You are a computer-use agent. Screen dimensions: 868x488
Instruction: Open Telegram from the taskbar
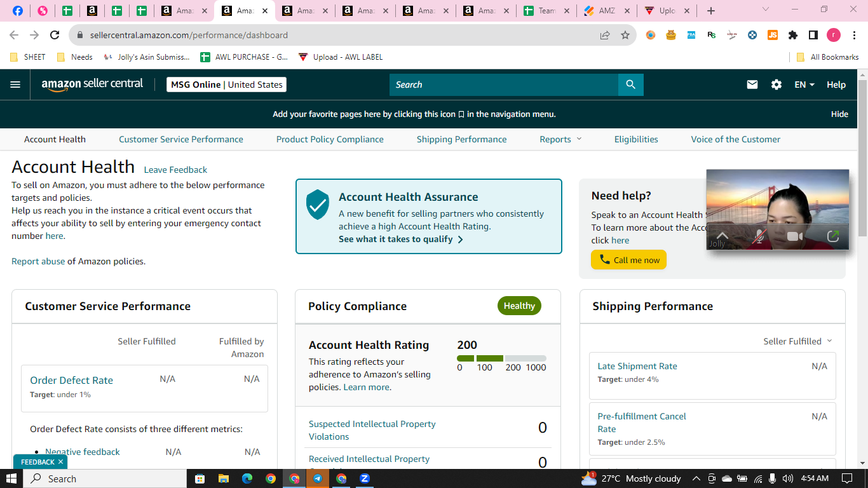[x=317, y=478]
